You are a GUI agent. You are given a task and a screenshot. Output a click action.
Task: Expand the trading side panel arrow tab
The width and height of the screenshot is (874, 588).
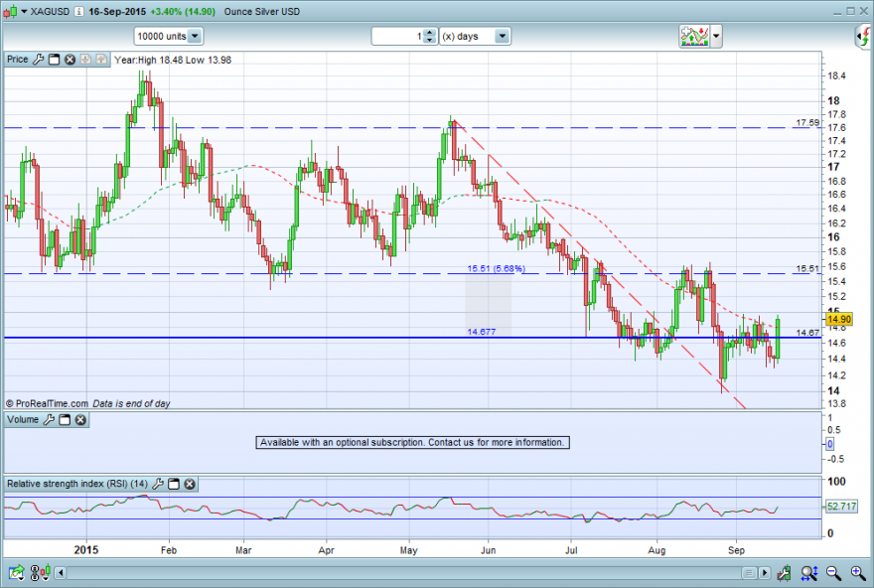[x=864, y=37]
